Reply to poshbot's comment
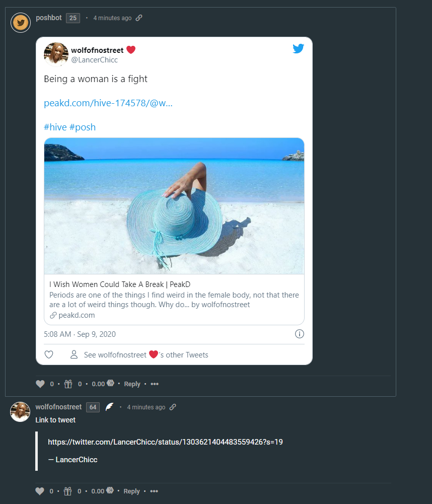 tap(132, 384)
